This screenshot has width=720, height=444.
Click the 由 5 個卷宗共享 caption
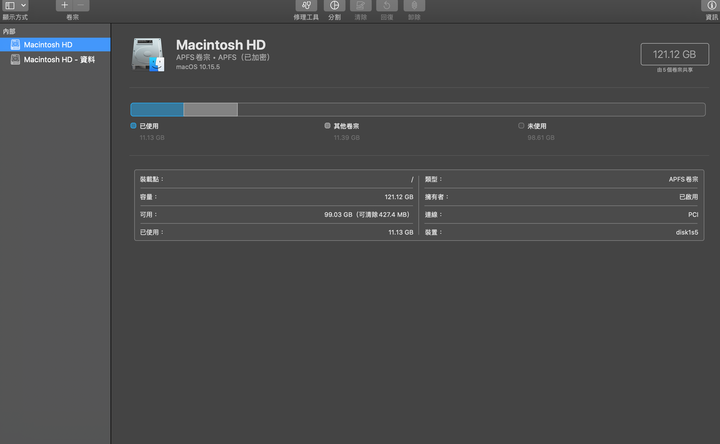675,70
